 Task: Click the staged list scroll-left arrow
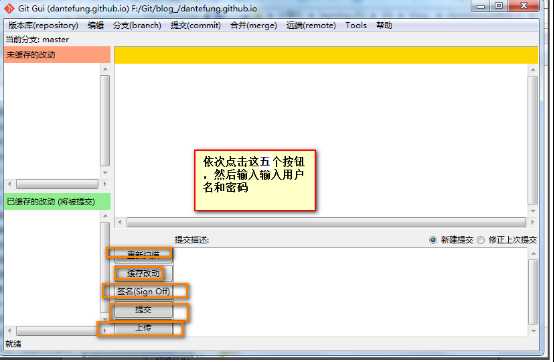point(10,331)
